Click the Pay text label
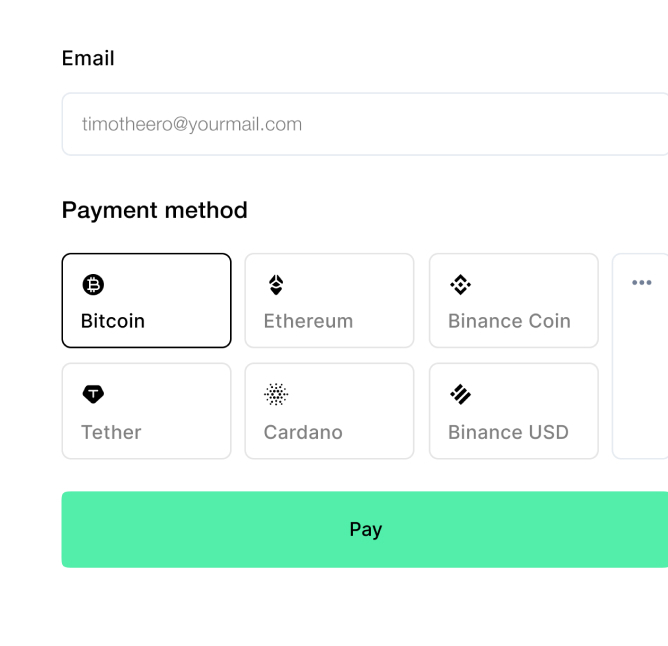 [366, 529]
